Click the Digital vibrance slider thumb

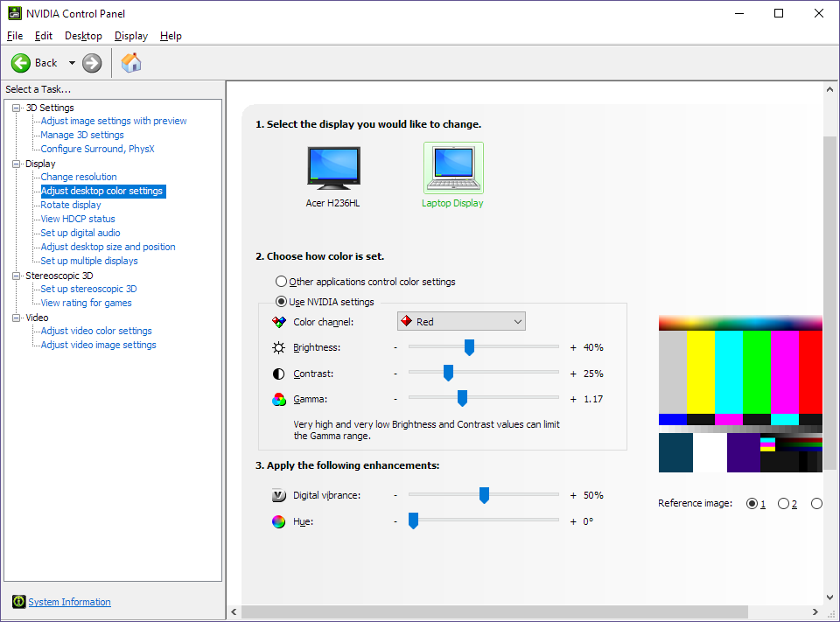[484, 495]
